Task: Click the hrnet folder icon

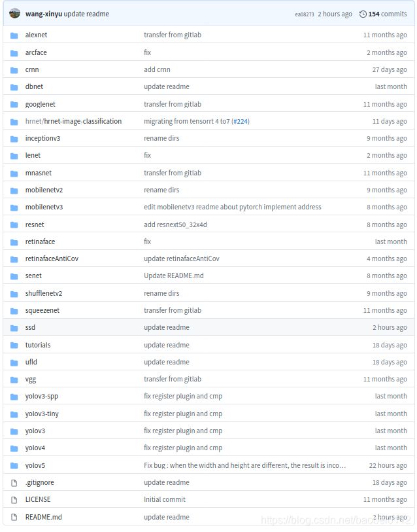Action: (14, 122)
